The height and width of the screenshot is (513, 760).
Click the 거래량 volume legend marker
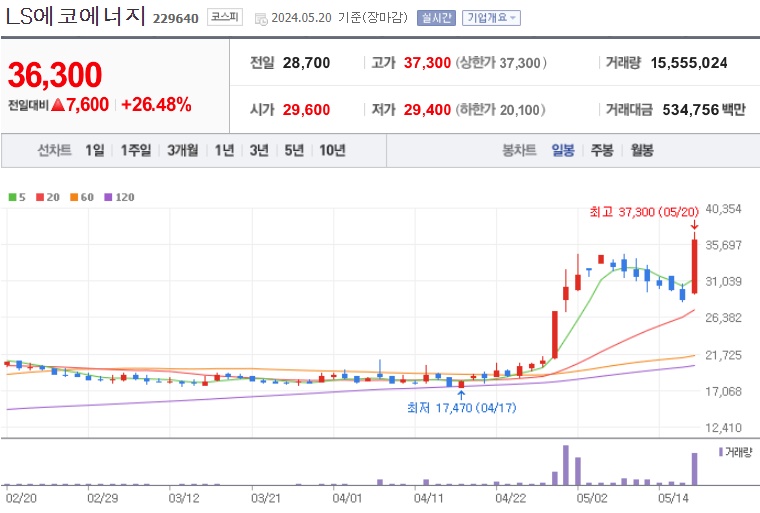point(721,452)
